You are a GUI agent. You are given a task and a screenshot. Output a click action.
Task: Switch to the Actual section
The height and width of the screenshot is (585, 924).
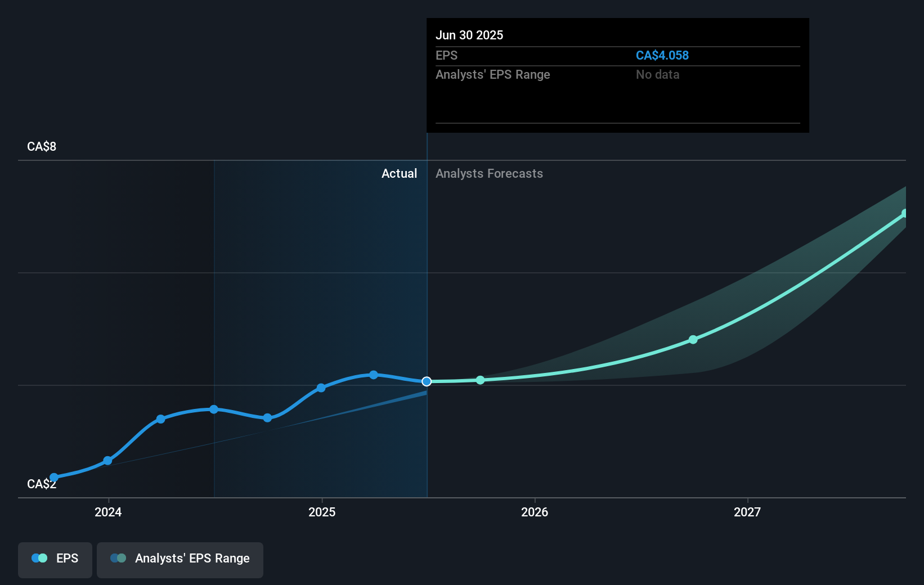399,173
